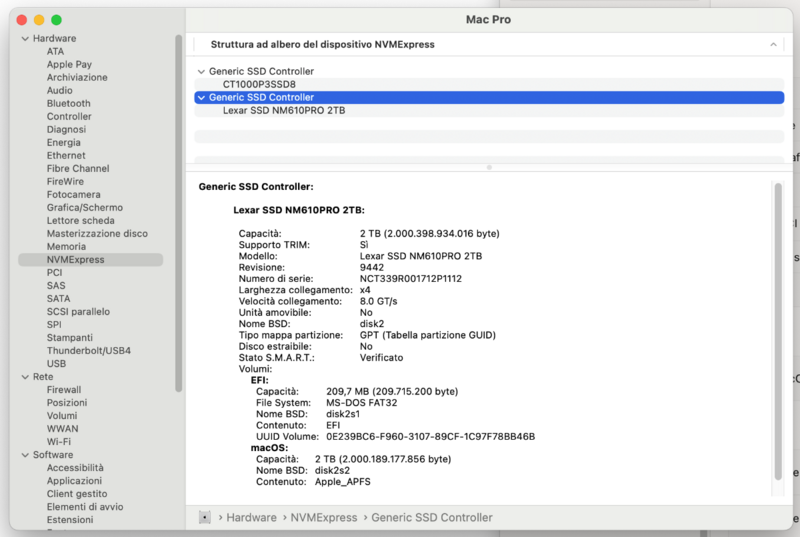Collapse the selected Generic SSD Controller row
This screenshot has height=537, width=800.
click(201, 98)
